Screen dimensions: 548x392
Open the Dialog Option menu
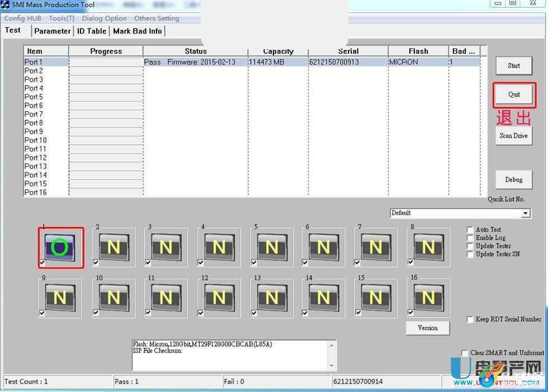click(104, 18)
